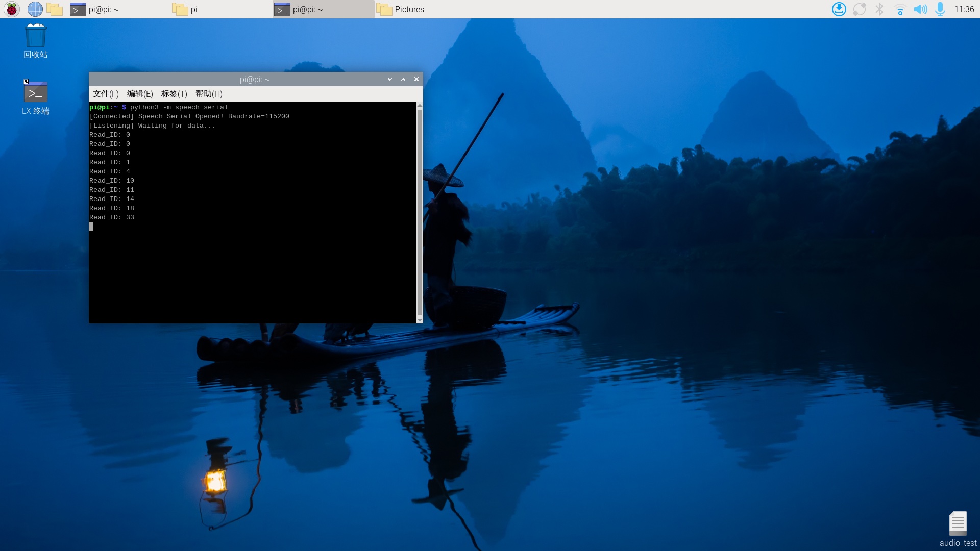The width and height of the screenshot is (980, 551).
Task: Click the terminal scrollbar up arrow
Action: (420, 105)
